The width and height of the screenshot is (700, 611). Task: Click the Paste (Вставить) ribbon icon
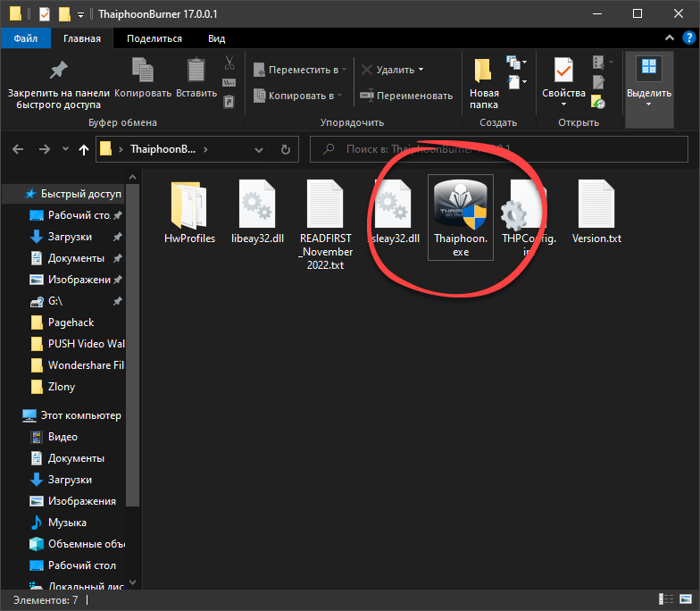(x=196, y=70)
